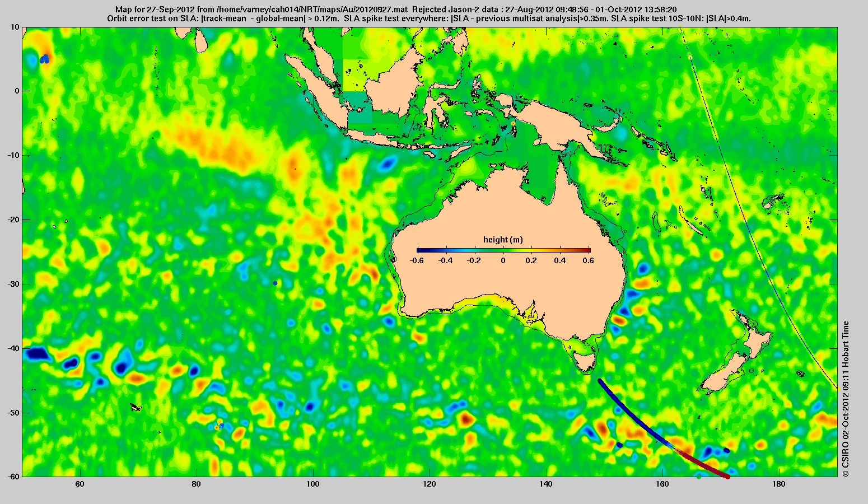Click latitude axis tick label -30
This screenshot has height=504, width=868.
pyautogui.click(x=13, y=284)
